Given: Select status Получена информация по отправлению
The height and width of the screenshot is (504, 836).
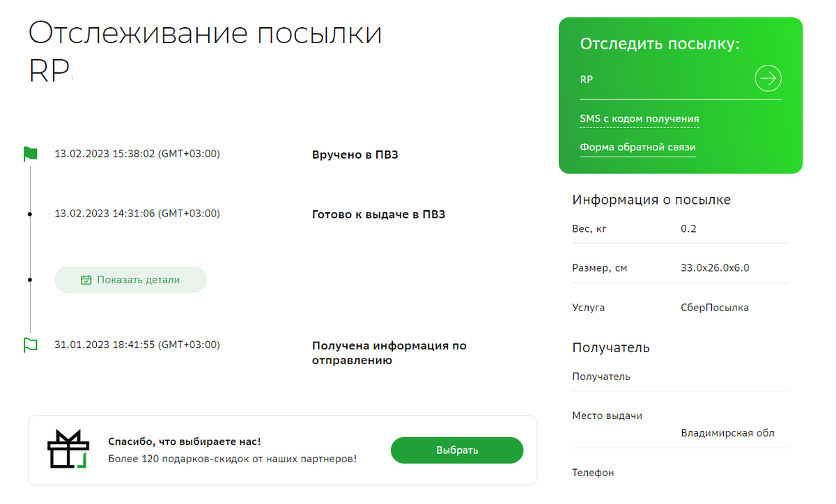Looking at the screenshot, I should [x=389, y=353].
